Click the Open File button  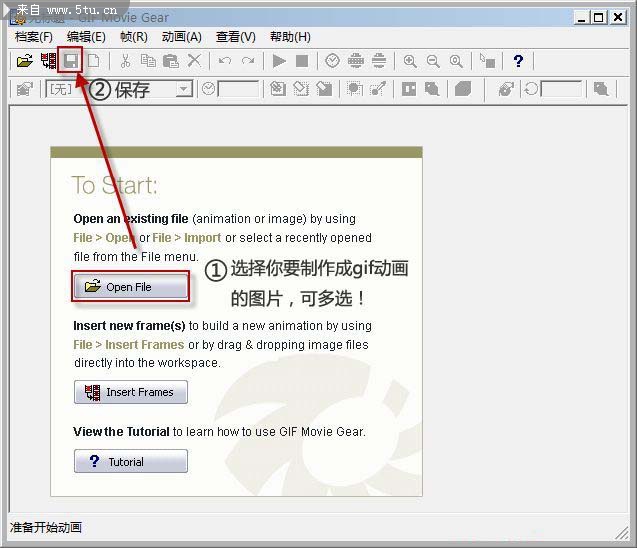[x=131, y=287]
